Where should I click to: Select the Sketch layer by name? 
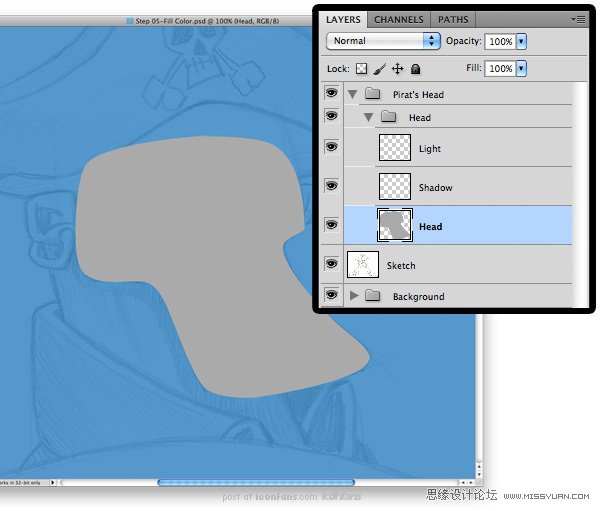pos(401,266)
